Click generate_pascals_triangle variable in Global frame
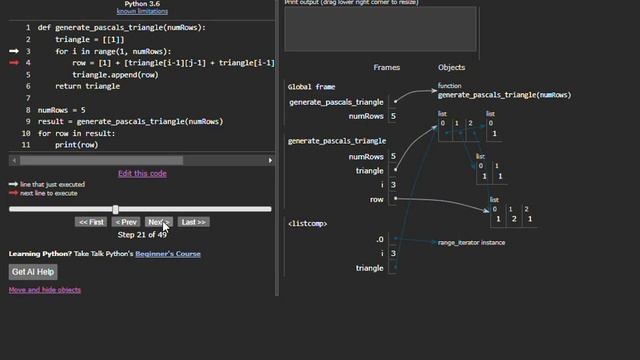 (x=336, y=102)
